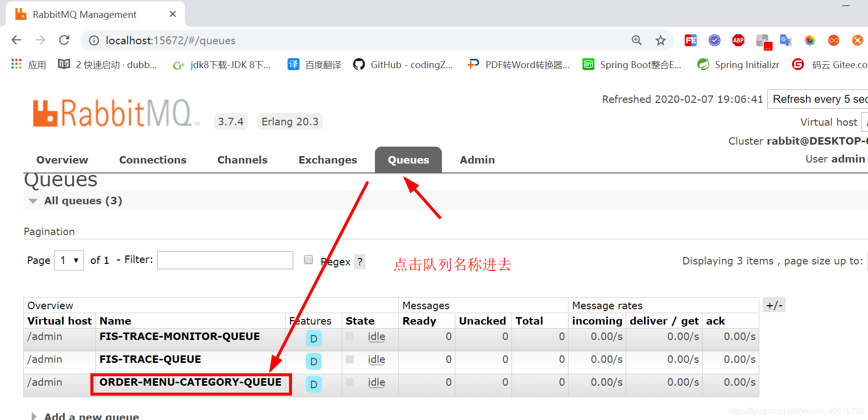Bookmark this page with the star
868x420 pixels.
(660, 40)
